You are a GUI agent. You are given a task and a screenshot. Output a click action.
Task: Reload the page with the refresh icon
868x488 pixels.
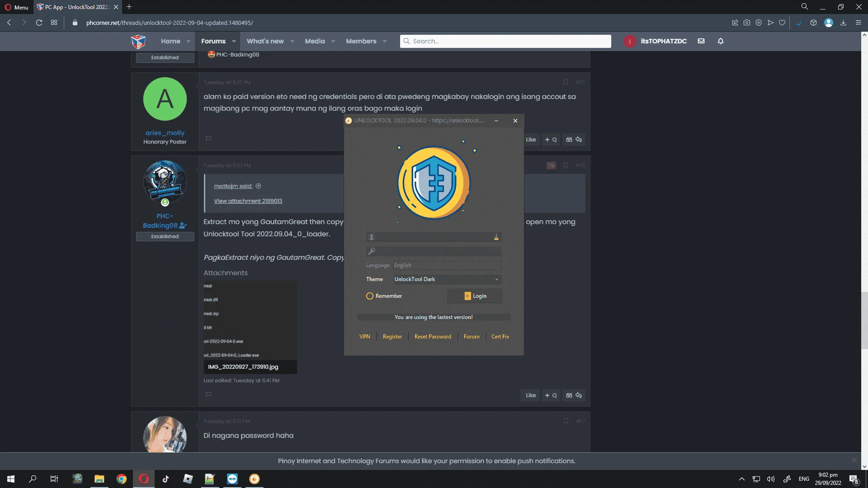pyautogui.click(x=39, y=23)
